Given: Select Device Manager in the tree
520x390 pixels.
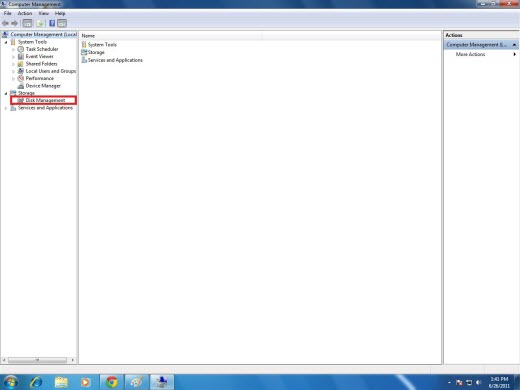Looking at the screenshot, I should pos(43,86).
